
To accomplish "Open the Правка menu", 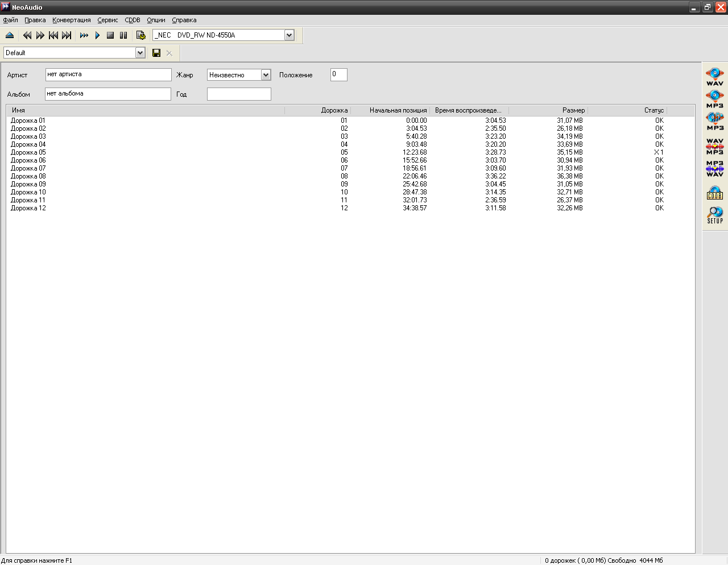I will click(35, 20).
